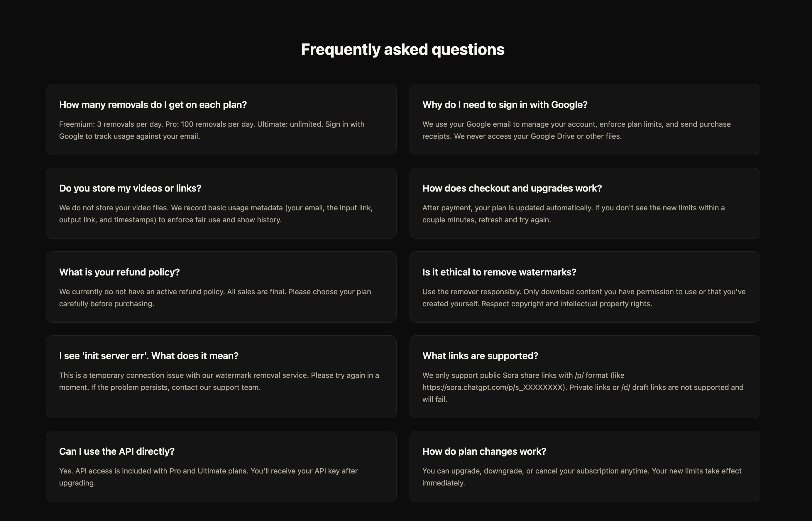Click the answer mentioning usage metadata storage
This screenshot has height=521, width=812.
216,214
